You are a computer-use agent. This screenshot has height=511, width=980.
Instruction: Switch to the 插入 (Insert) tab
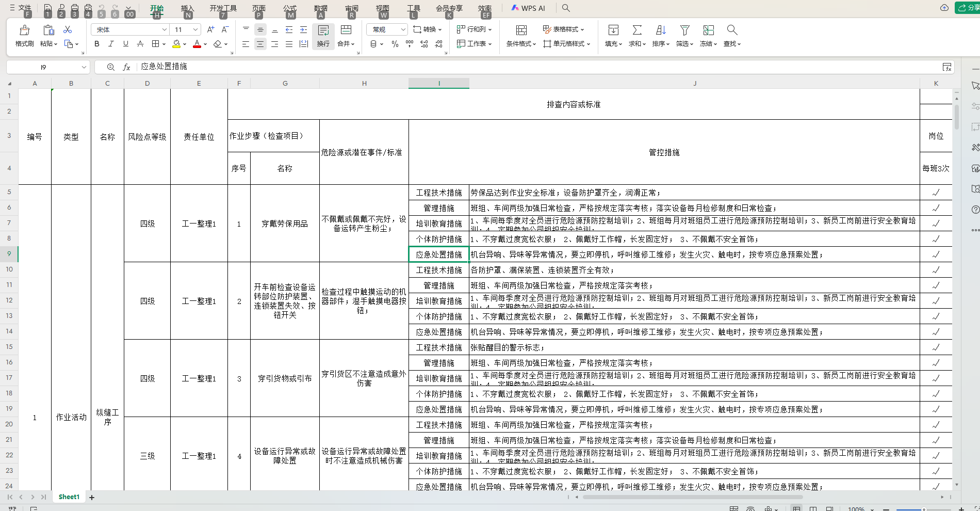[187, 8]
